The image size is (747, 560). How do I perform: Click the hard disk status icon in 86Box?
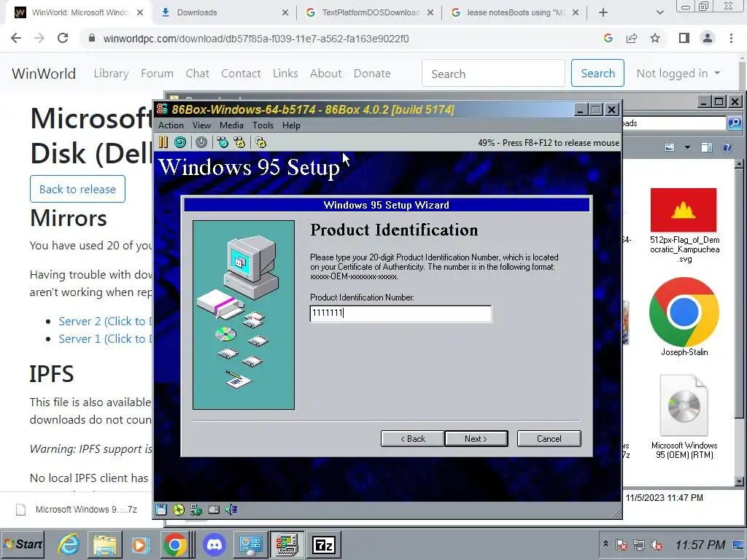tap(214, 510)
